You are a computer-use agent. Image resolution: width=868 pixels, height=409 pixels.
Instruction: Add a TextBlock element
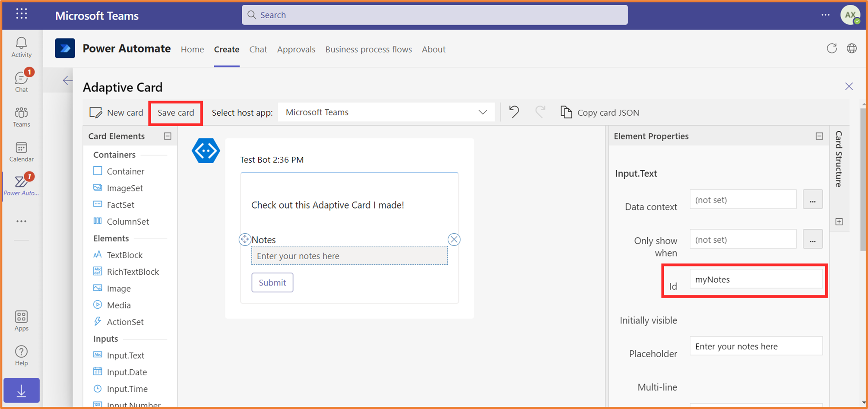pos(124,255)
